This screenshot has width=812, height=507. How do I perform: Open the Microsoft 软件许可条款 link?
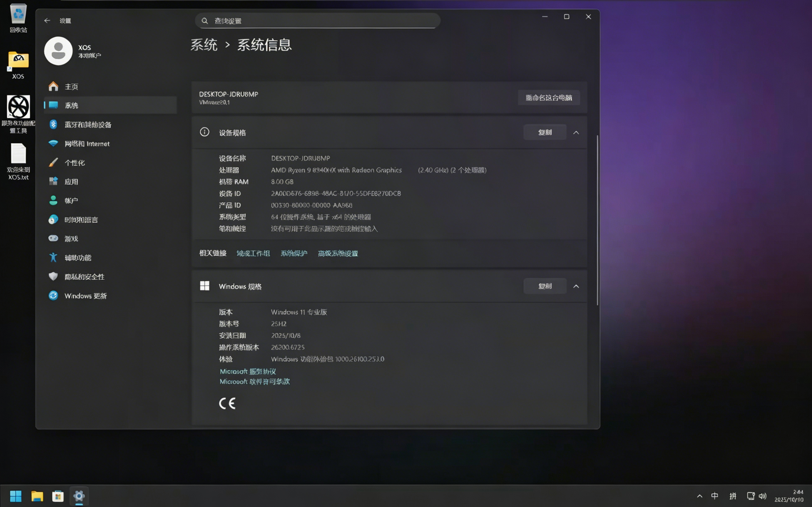pos(255,382)
